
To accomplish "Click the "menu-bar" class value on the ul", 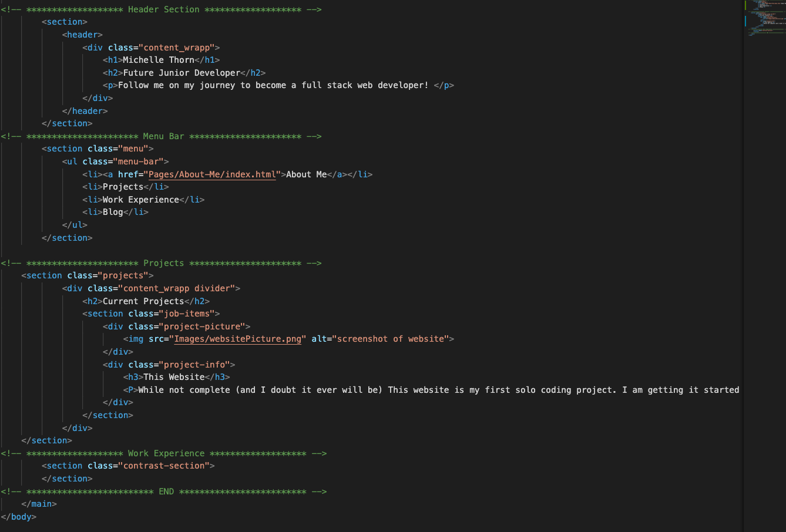I will pos(138,161).
